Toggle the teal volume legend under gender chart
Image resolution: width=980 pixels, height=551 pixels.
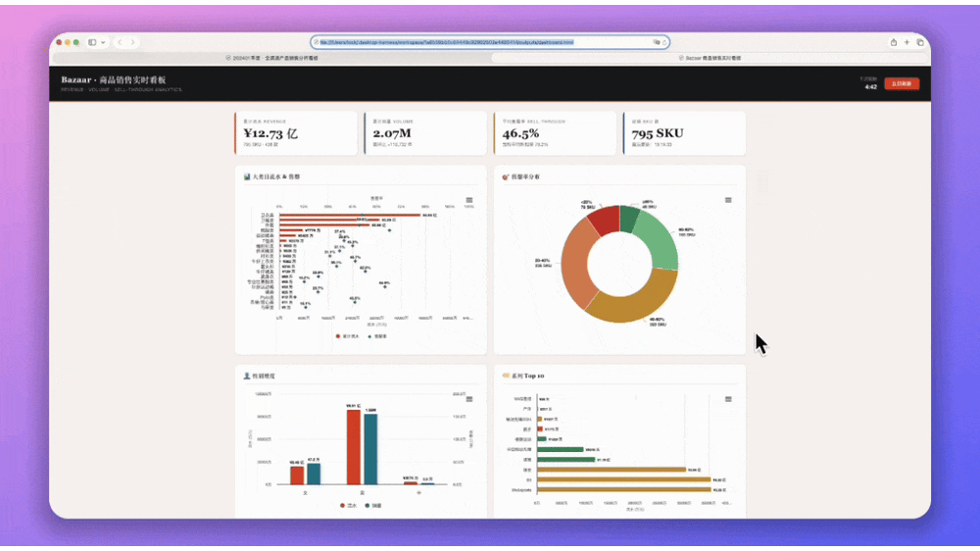pos(373,505)
